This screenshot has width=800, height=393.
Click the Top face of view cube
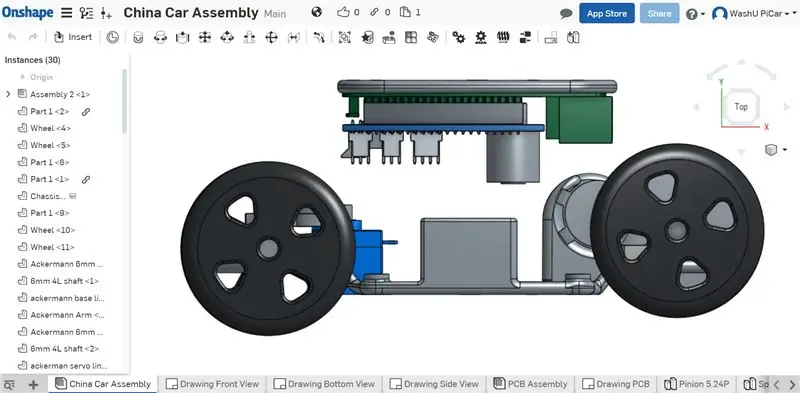741,107
